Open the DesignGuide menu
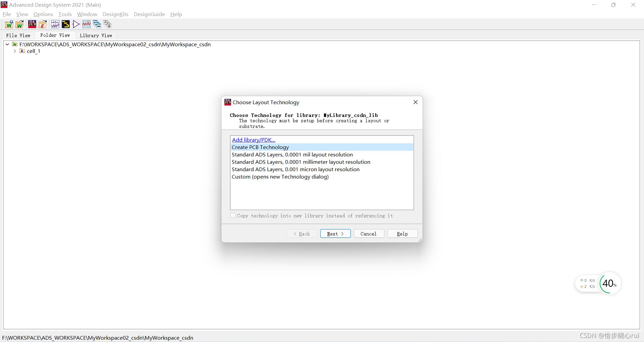The image size is (644, 342). [149, 14]
